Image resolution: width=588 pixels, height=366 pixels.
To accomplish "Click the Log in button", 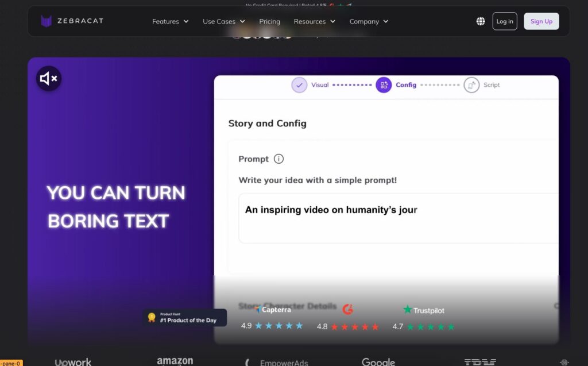I will (x=505, y=21).
